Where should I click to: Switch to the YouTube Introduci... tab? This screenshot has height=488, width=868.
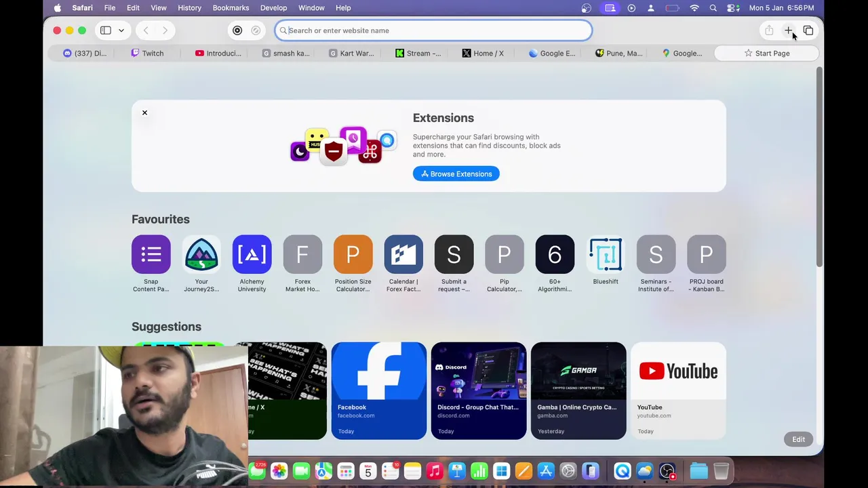pos(218,54)
